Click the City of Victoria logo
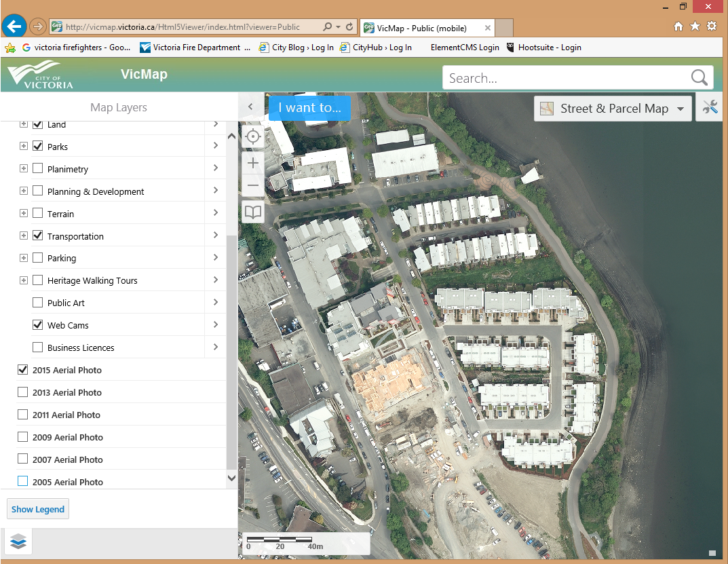This screenshot has height=564, width=728. 41,75
